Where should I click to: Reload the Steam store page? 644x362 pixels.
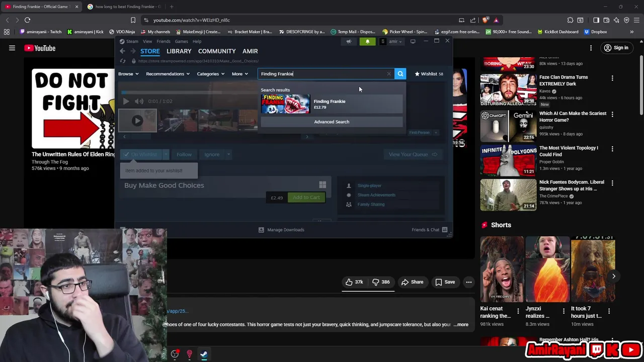(123, 61)
